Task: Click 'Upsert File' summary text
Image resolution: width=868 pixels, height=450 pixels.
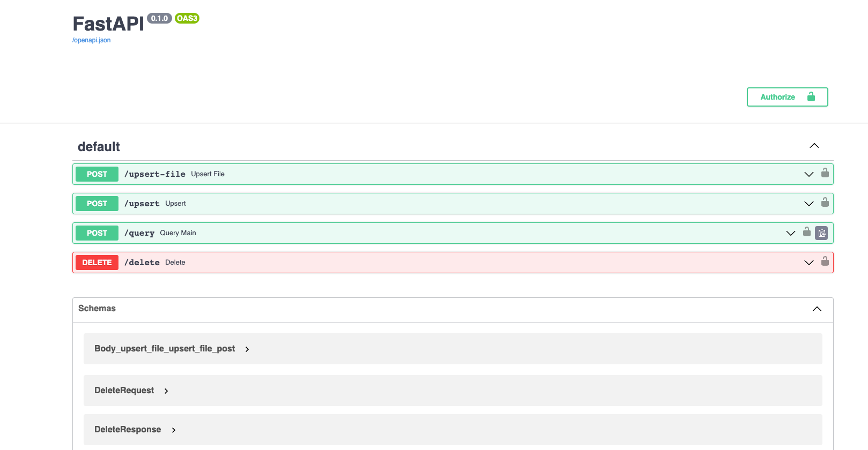Action: (208, 174)
